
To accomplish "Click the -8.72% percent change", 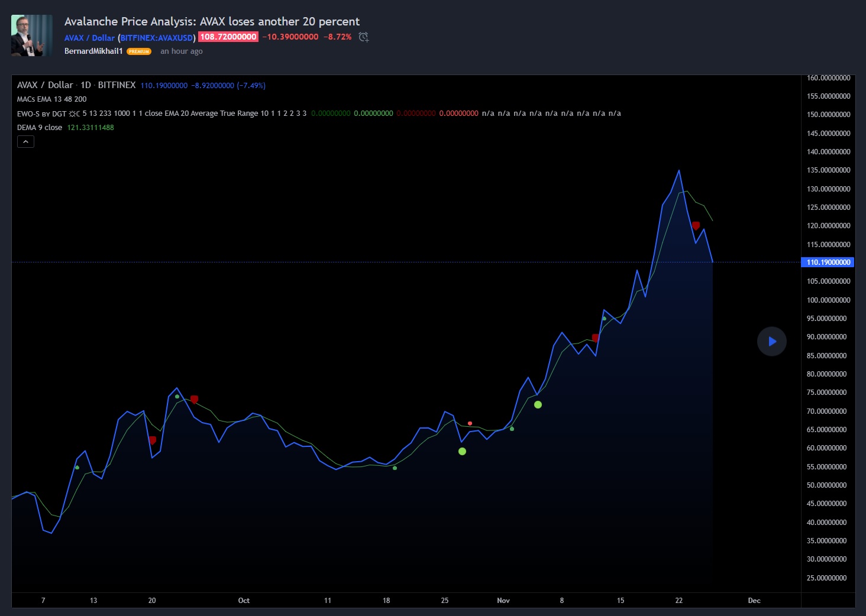I will (x=338, y=37).
